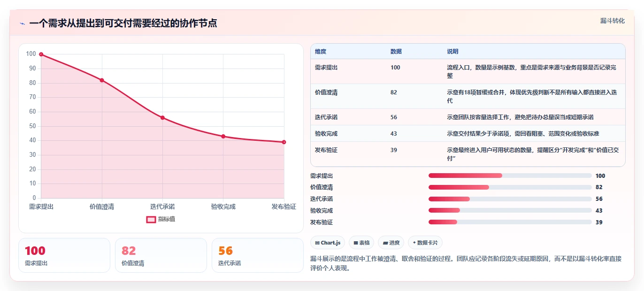Open the 100 需求提出 data card

point(64,255)
